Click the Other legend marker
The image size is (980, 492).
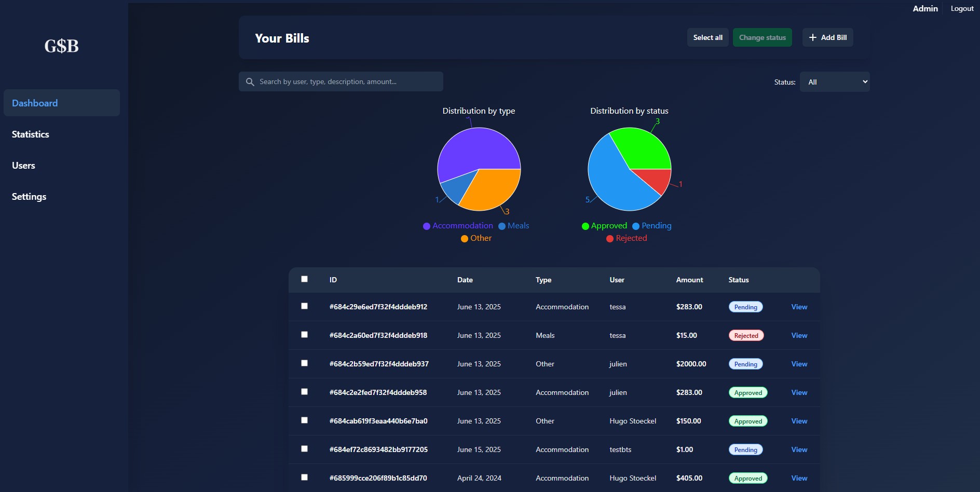point(465,239)
